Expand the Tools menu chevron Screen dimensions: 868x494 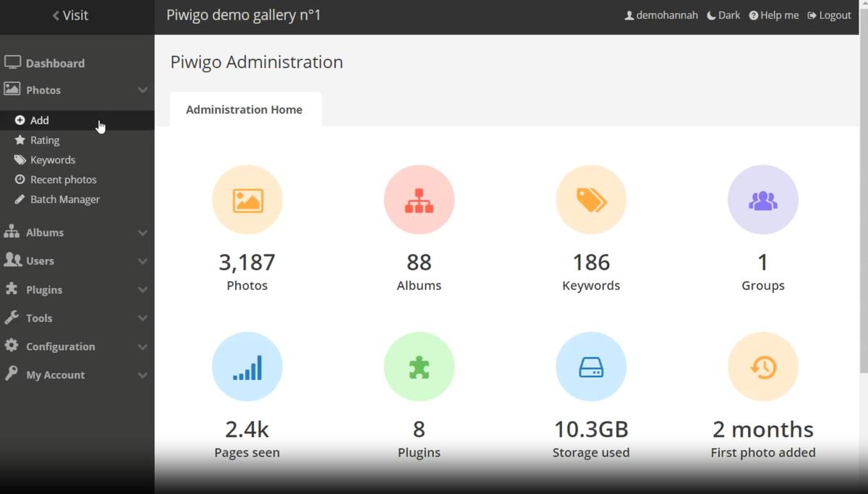142,318
